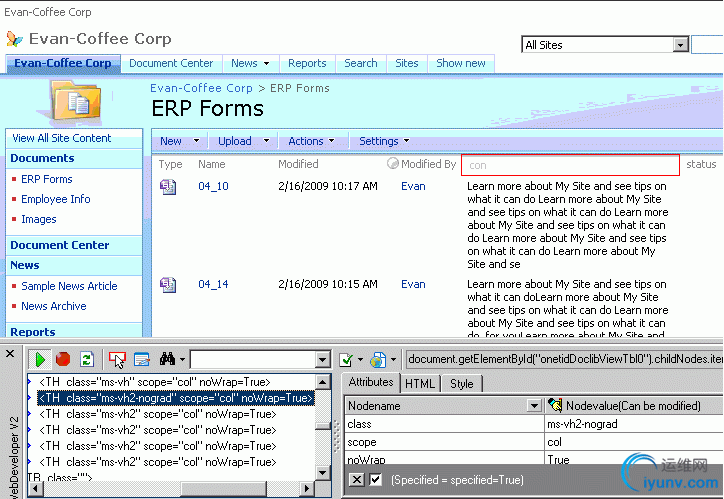Viewport: 724px width, 499px height.
Task: Open the validate icon dropdown arrow
Action: click(x=360, y=359)
